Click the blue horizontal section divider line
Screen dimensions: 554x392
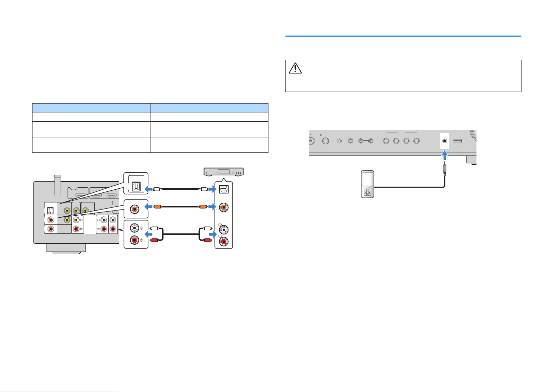tap(403, 36)
